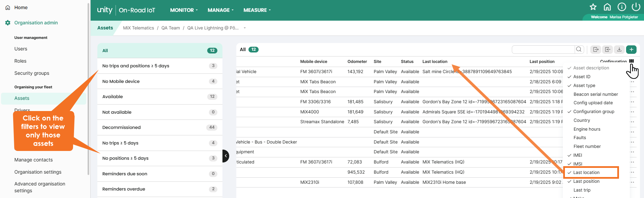This screenshot has height=198, width=644.
Task: Click the import arrow-in icon
Action: pos(607,49)
